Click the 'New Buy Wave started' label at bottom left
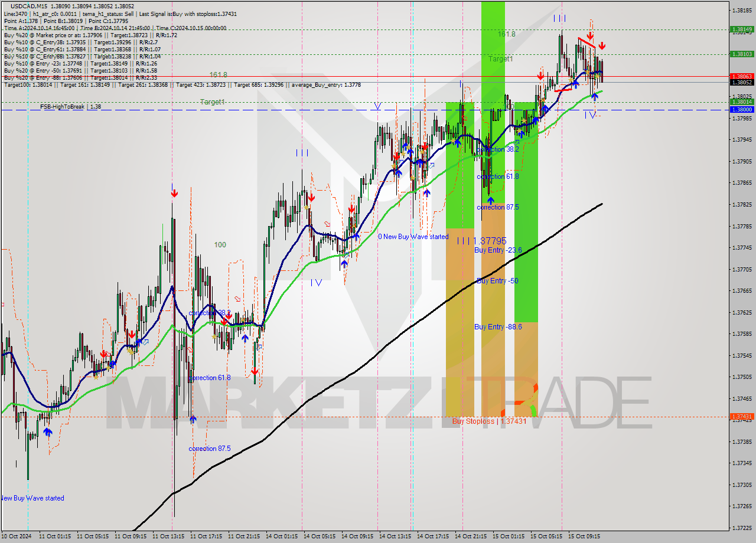This screenshot has height=543, width=756. pyautogui.click(x=32, y=498)
